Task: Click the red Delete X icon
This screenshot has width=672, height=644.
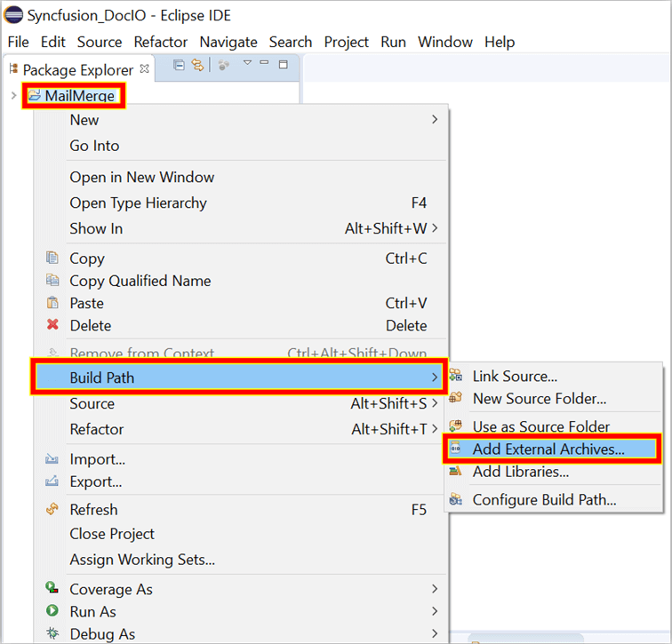Action: pos(52,325)
